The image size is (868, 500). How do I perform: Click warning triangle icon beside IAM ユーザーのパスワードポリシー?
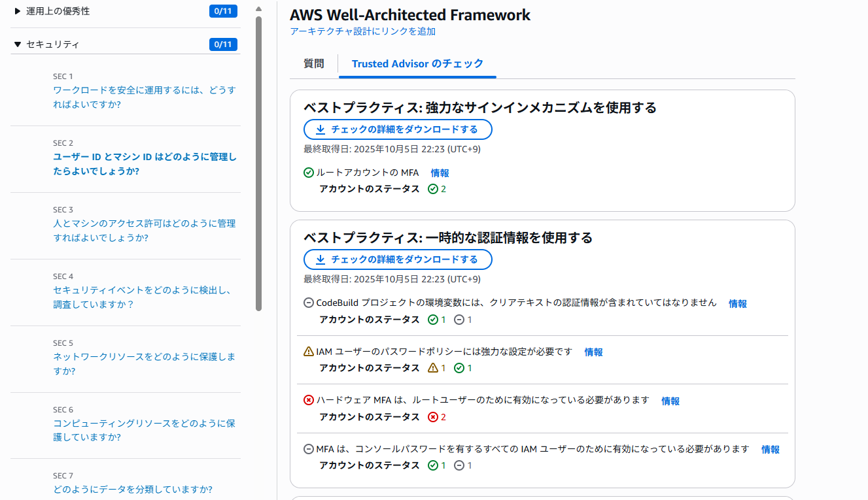click(309, 352)
